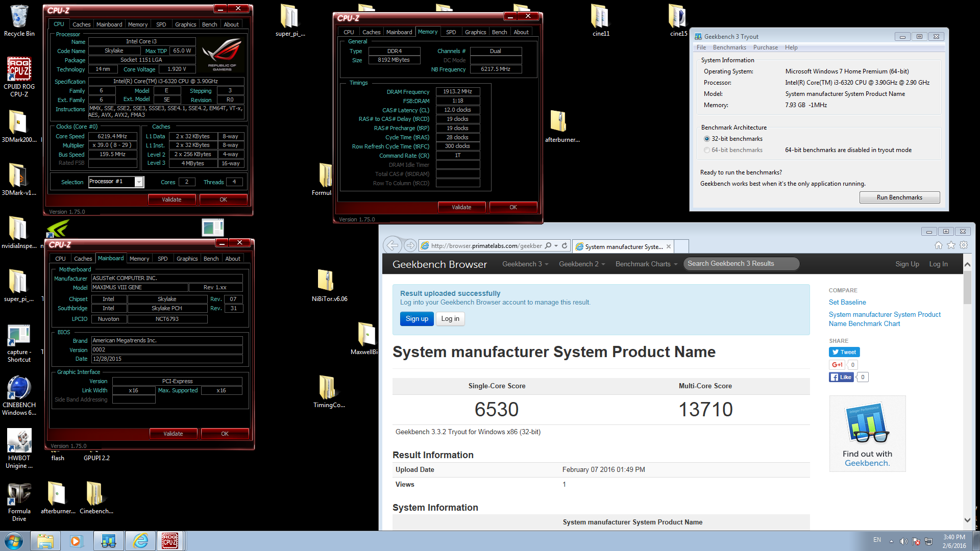
Task: Close the System manufacturer browser tab
Action: pos(668,246)
